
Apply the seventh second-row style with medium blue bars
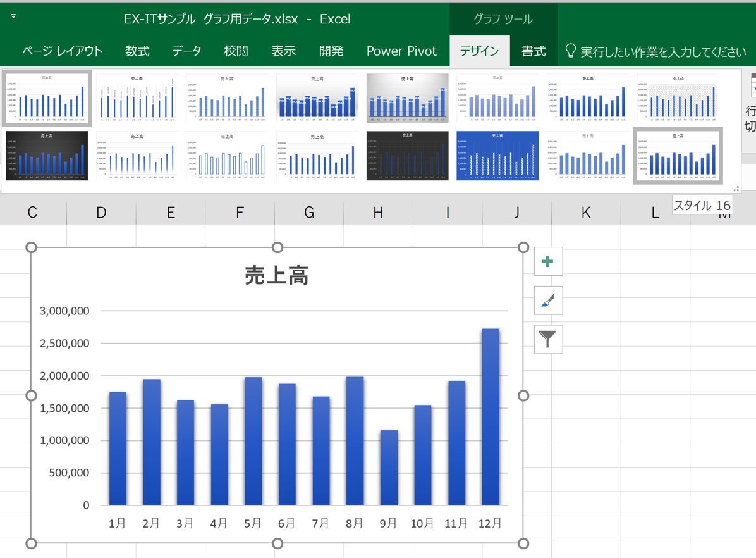coord(588,156)
